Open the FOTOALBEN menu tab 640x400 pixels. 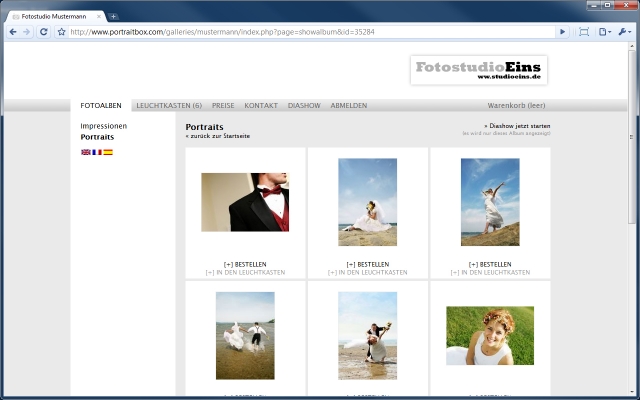[x=101, y=105]
